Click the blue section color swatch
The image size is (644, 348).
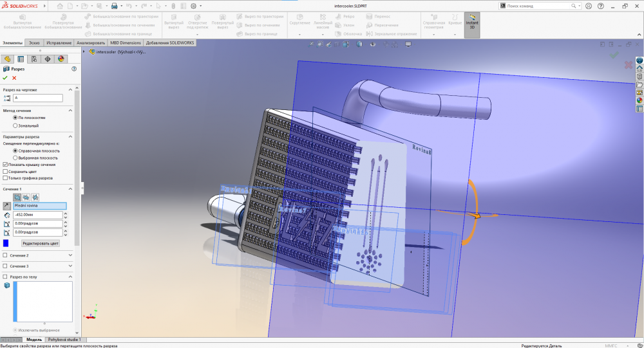[x=6, y=243]
